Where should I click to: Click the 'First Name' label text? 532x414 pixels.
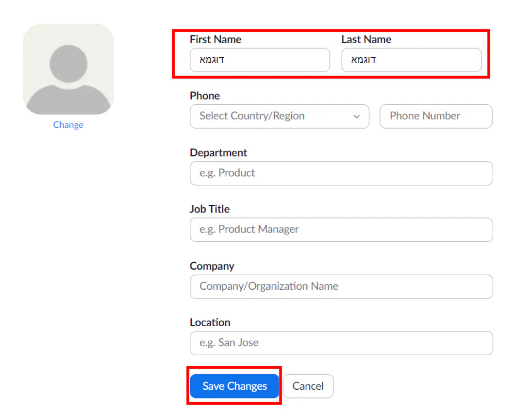[215, 39]
